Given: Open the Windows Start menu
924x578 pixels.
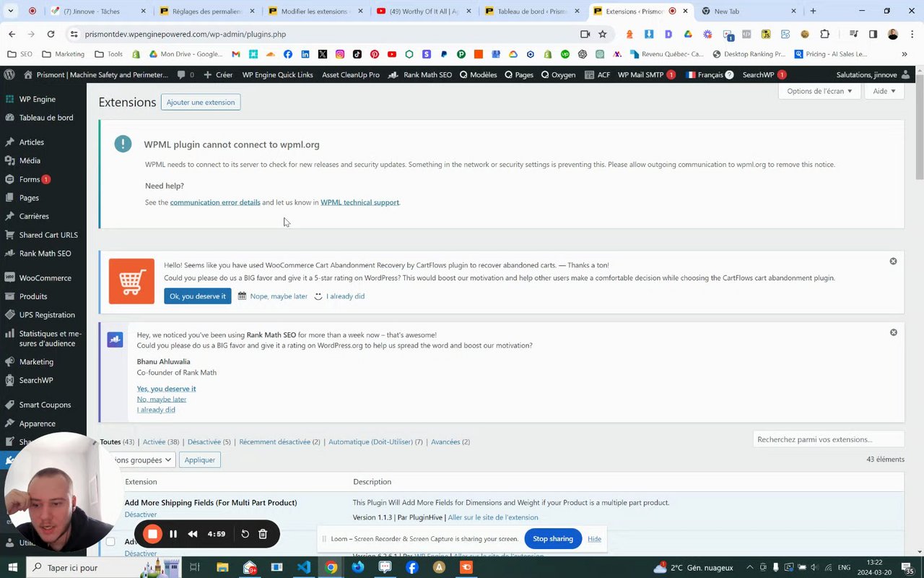Looking at the screenshot, I should click(12, 567).
